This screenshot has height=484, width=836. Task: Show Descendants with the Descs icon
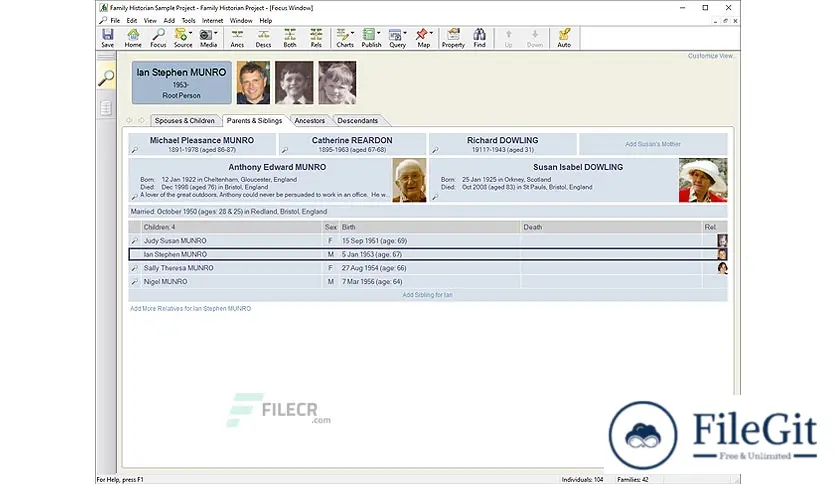263,38
